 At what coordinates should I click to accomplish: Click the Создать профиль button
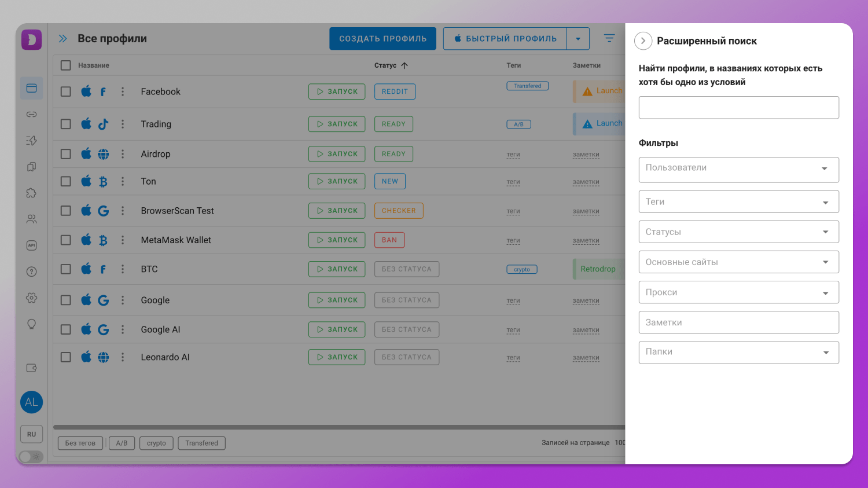tap(382, 39)
